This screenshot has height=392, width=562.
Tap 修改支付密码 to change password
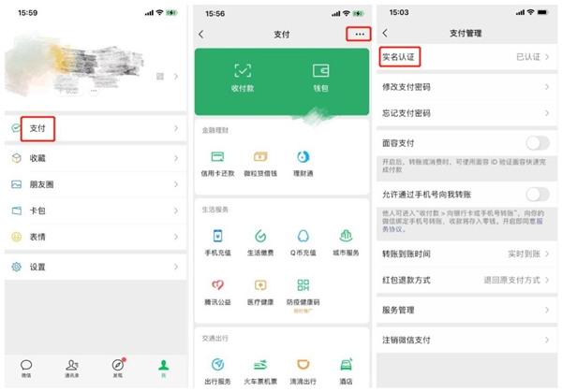466,87
